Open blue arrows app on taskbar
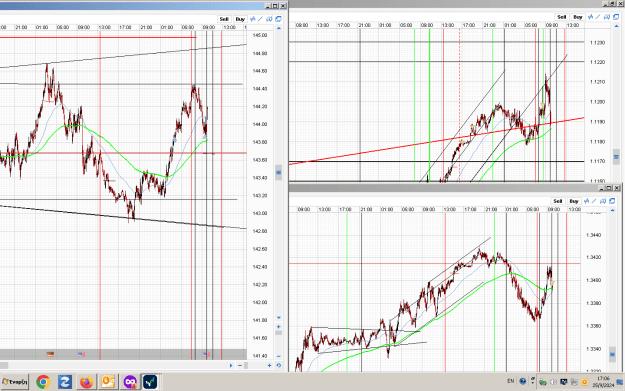Image resolution: width=625 pixels, height=391 pixels. pyautogui.click(x=65, y=382)
